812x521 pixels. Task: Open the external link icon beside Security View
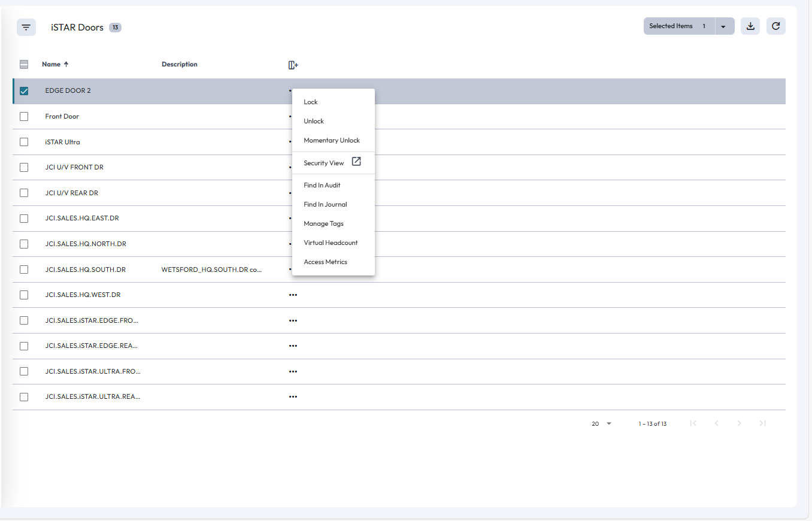tap(356, 161)
